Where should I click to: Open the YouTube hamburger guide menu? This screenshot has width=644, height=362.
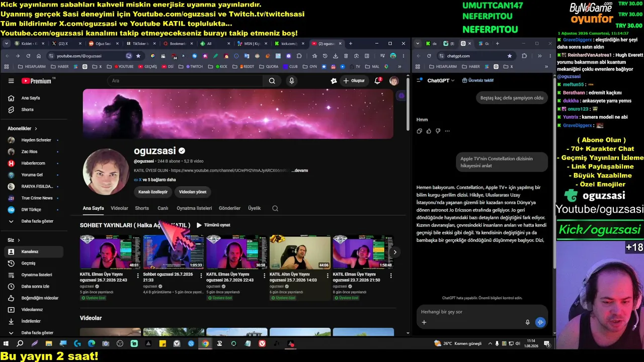pyautogui.click(x=11, y=80)
